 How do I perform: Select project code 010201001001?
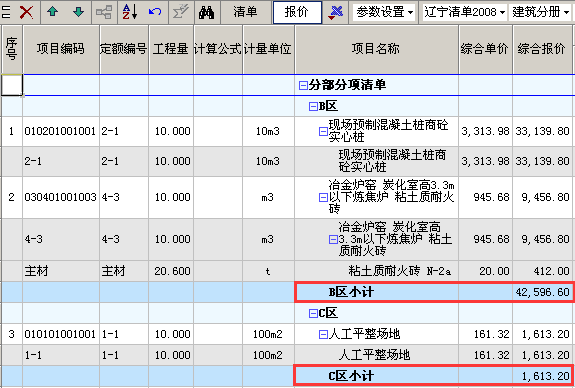click(x=61, y=131)
